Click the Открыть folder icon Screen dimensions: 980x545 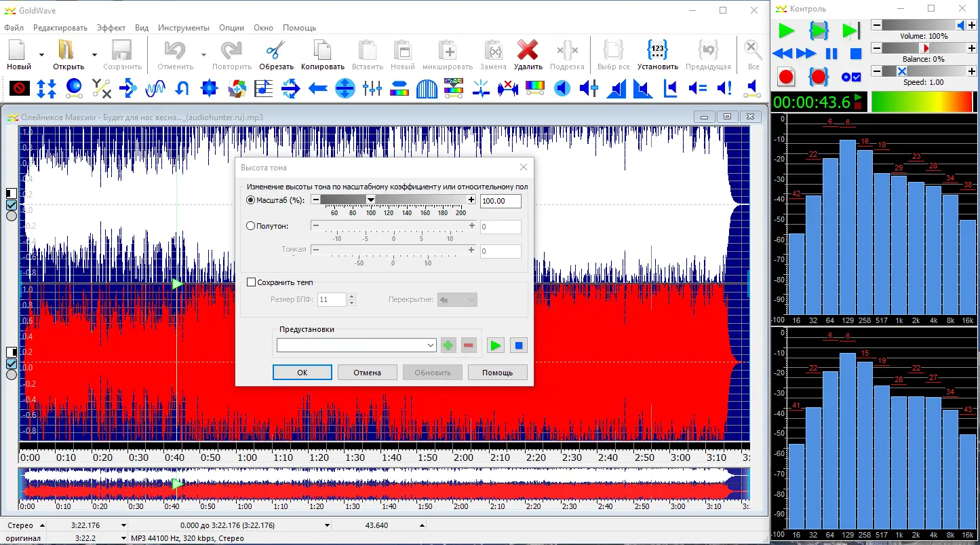coord(67,51)
